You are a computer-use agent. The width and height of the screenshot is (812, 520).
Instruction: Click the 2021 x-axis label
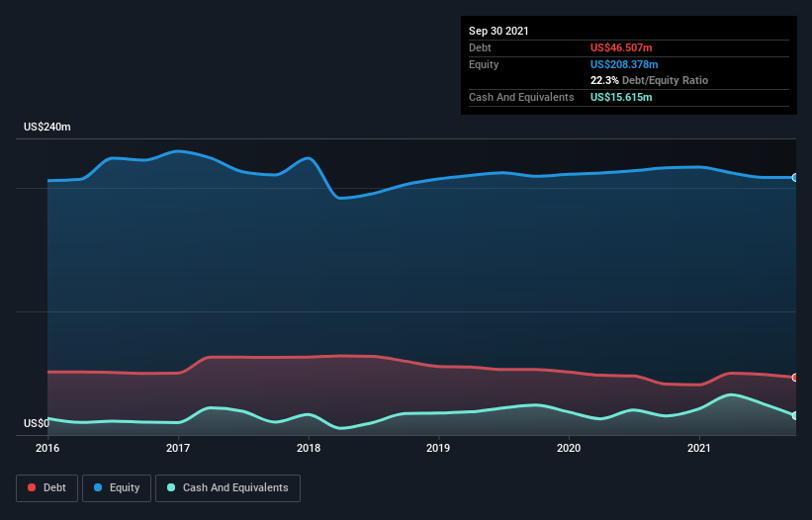click(699, 448)
